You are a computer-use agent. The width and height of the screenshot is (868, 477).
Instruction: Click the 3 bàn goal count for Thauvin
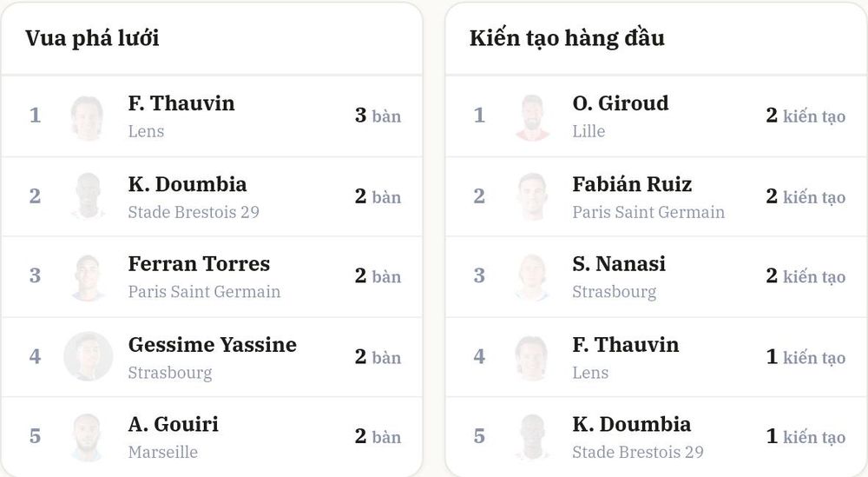(378, 116)
